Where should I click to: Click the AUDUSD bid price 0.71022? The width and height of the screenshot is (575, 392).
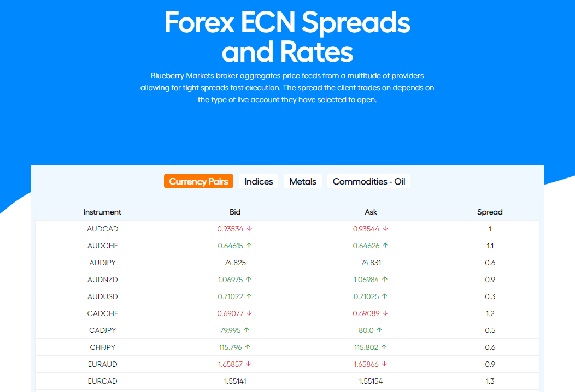click(x=230, y=296)
